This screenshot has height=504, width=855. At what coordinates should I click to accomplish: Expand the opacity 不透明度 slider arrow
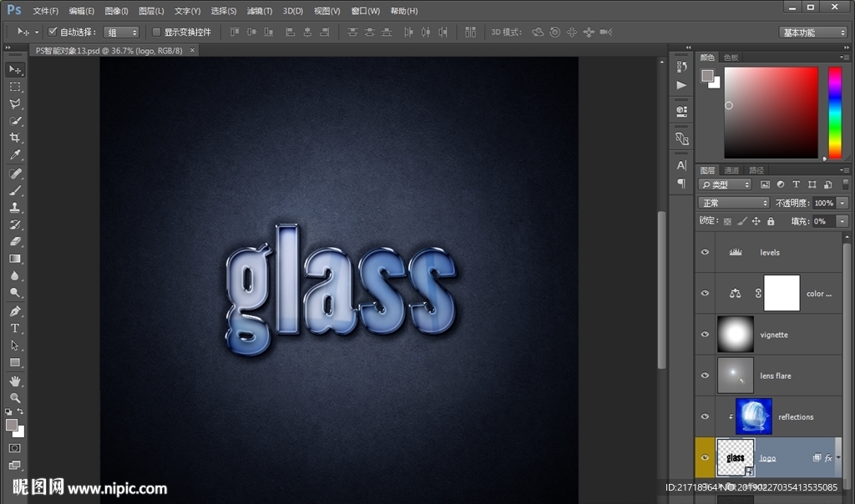tap(842, 203)
